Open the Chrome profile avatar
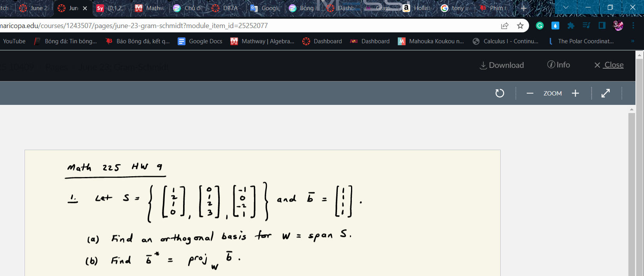Screen dimensions: 644x276 [618, 26]
